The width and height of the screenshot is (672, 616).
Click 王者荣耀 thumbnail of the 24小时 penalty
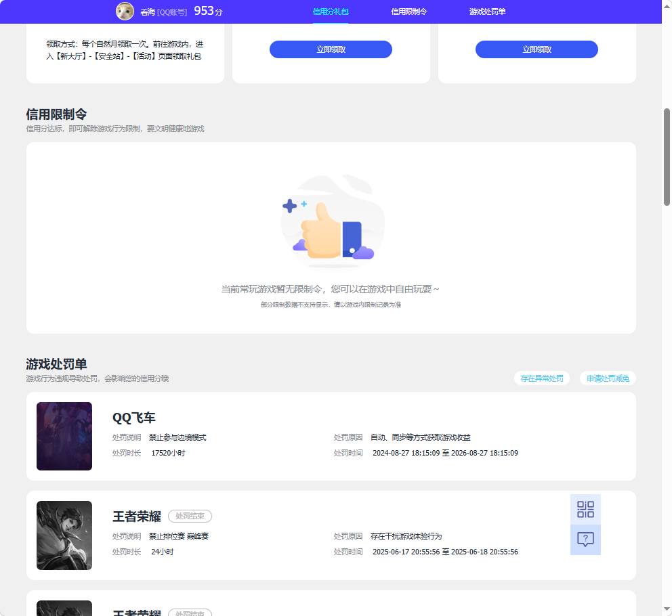[x=64, y=535]
